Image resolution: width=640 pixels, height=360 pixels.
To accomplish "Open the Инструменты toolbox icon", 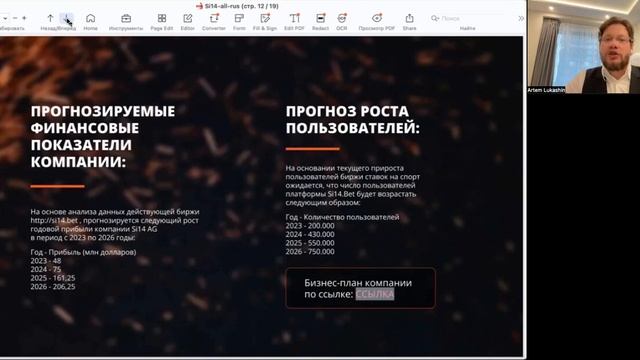I will 126,22.
